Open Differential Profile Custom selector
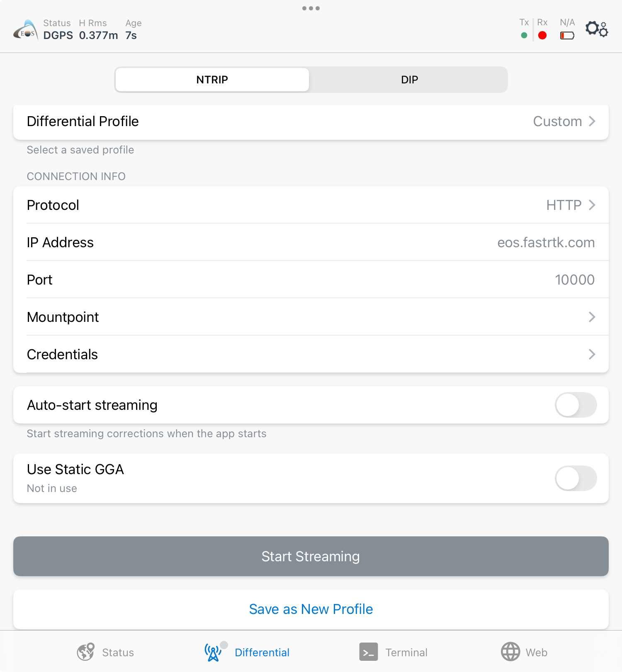This screenshot has height=672, width=622. 311,122
